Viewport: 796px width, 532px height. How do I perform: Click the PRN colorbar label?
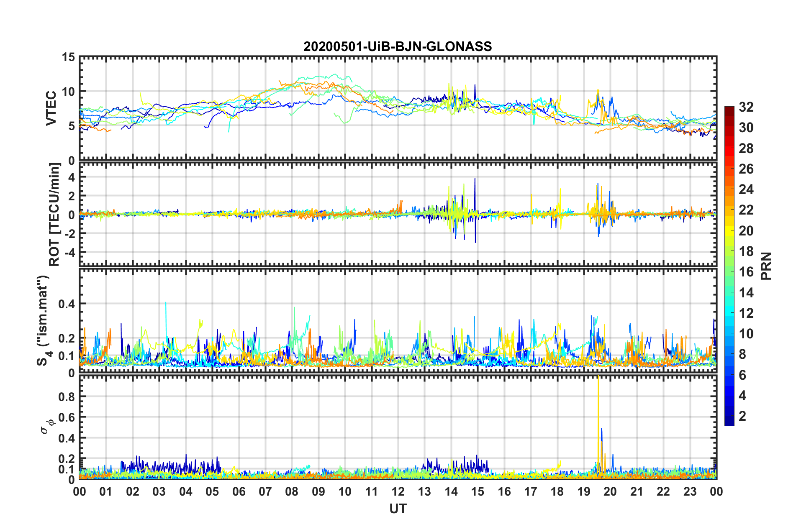coord(766,266)
